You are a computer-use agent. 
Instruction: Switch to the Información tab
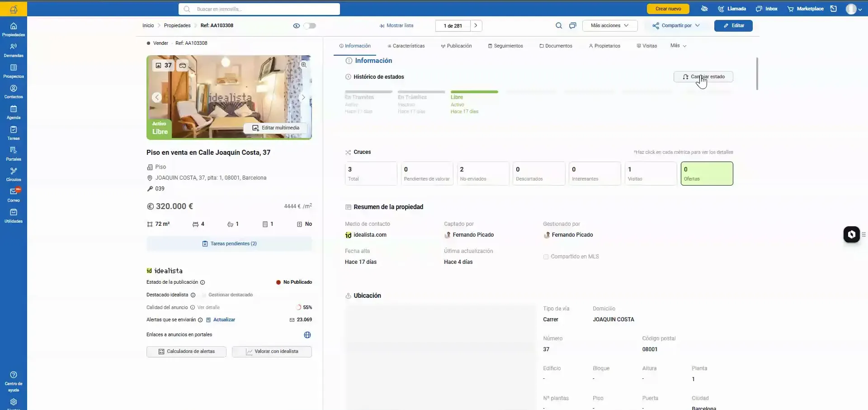[x=355, y=46]
